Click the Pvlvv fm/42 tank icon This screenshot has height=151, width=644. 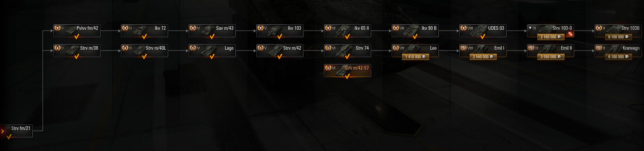pyautogui.click(x=73, y=30)
